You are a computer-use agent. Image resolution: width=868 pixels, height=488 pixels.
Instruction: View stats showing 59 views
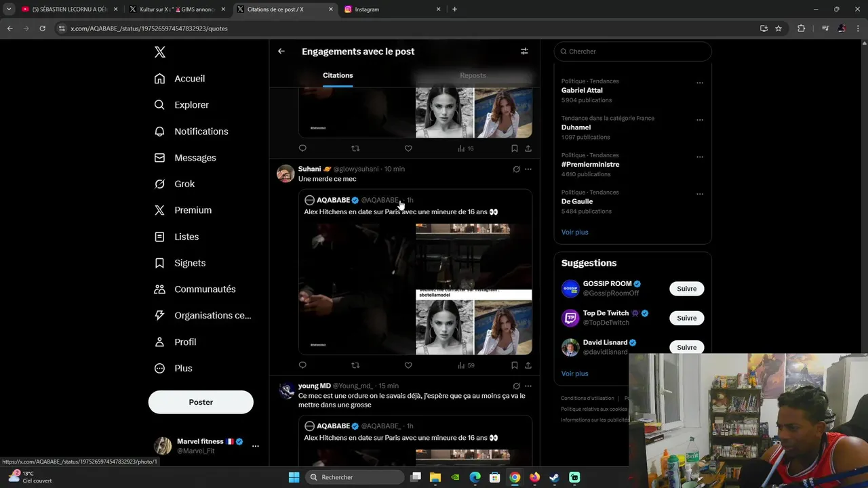pos(466,365)
